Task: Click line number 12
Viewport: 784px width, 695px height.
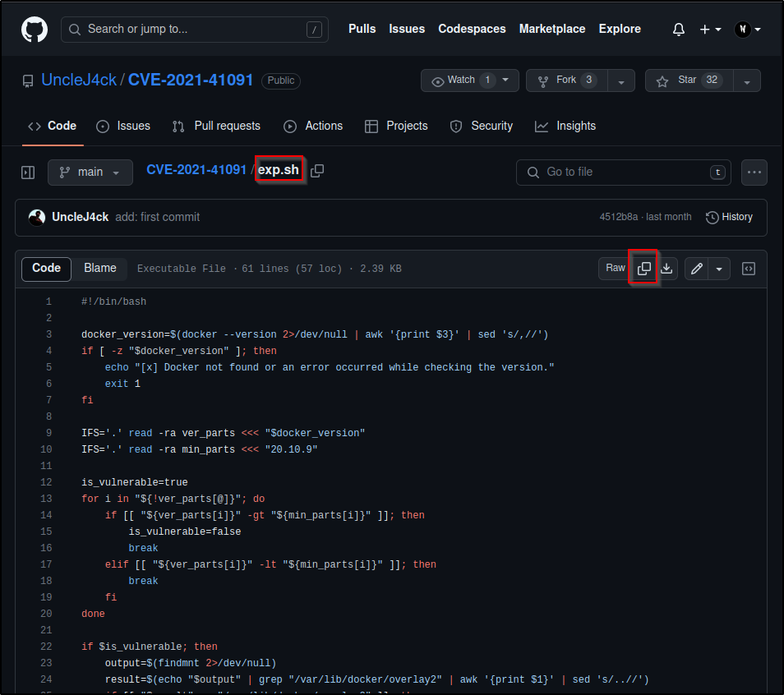Action: (x=46, y=482)
